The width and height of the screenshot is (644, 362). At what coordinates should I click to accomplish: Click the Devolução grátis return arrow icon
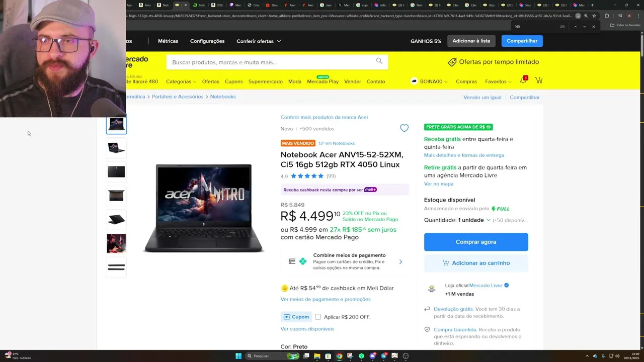pos(427,309)
